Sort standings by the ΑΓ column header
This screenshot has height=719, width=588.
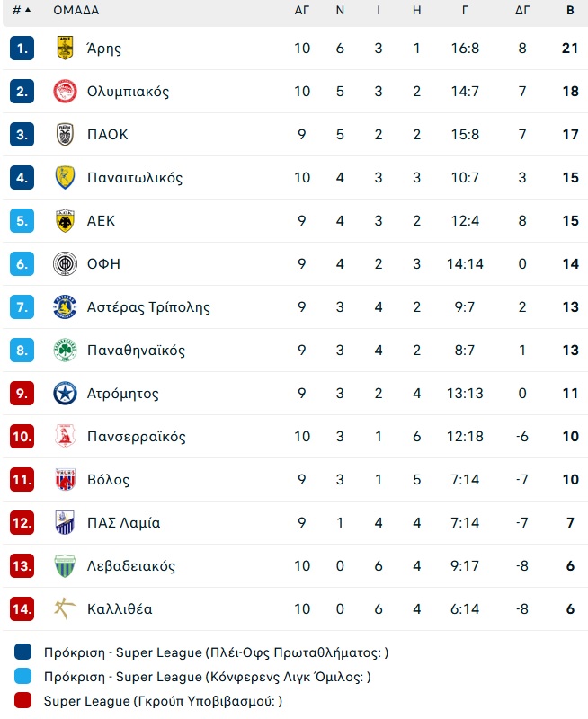[x=302, y=11]
